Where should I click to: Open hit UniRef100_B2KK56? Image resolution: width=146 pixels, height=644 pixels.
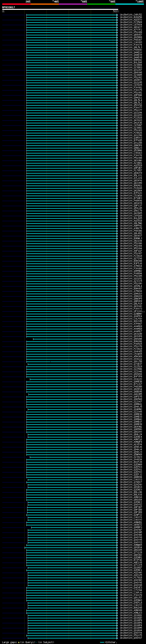pyautogui.click(x=131, y=17)
